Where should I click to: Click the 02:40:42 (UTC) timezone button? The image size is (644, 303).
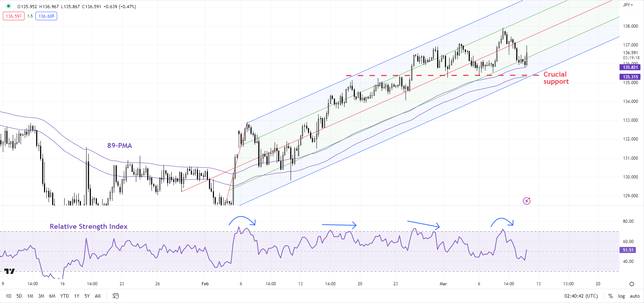coord(581,296)
